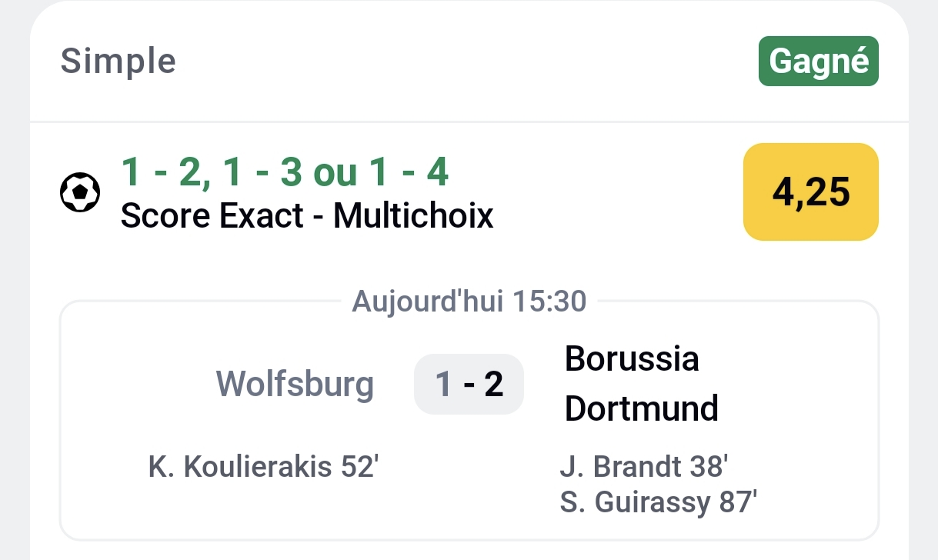The image size is (938, 560).
Task: Click the Simple bet type label
Action: [119, 61]
